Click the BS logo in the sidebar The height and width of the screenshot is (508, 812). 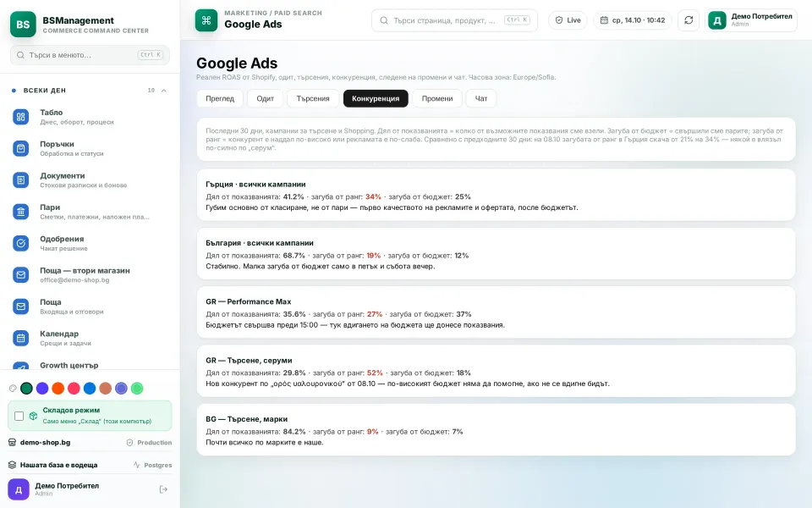click(x=24, y=25)
